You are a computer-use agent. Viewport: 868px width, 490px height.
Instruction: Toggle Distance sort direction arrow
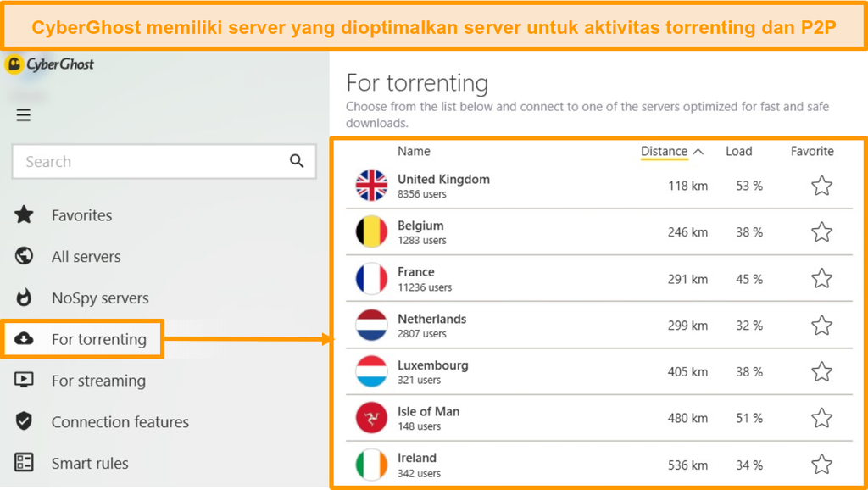point(698,151)
